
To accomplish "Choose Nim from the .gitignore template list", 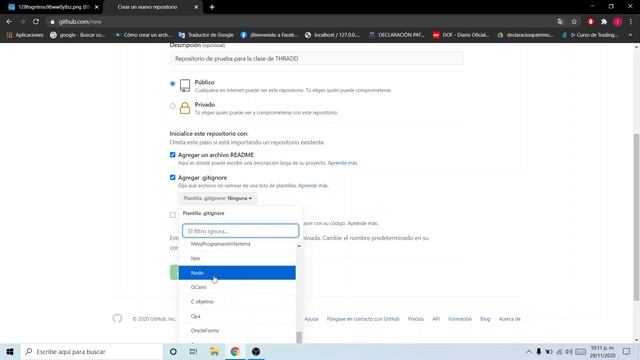I will click(237, 258).
